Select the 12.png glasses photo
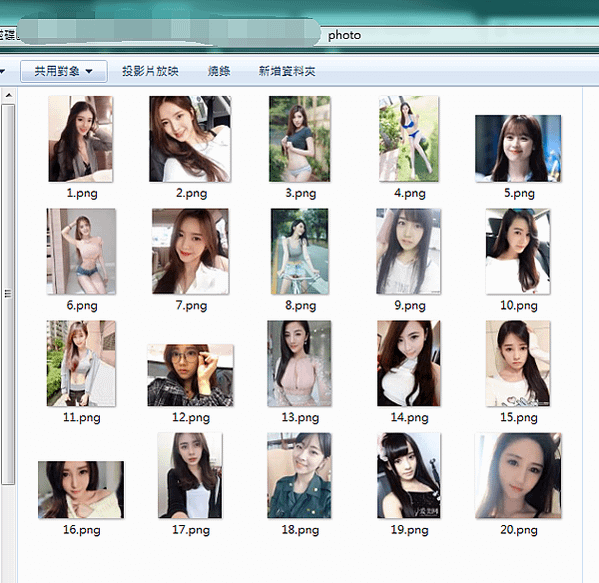599x583 pixels. (190, 375)
